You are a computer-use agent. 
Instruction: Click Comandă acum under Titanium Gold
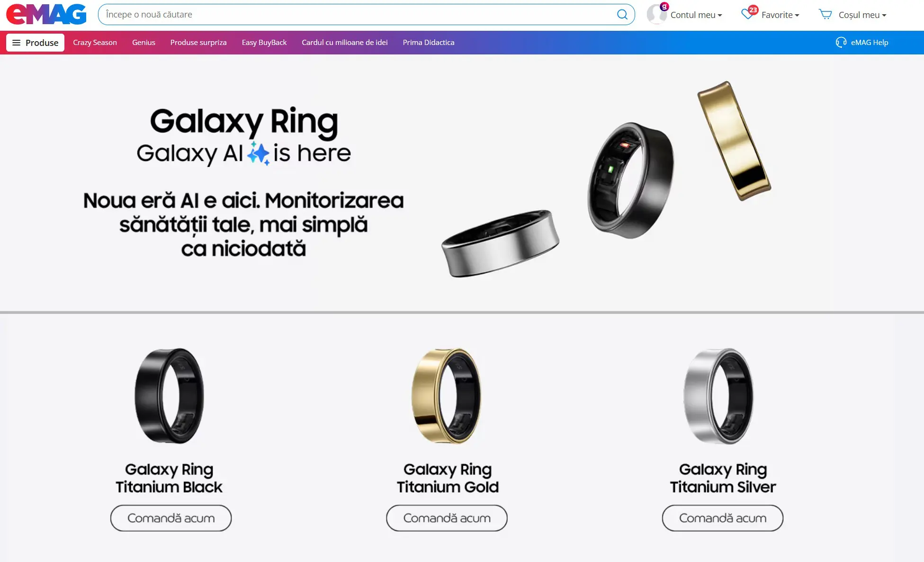(447, 518)
